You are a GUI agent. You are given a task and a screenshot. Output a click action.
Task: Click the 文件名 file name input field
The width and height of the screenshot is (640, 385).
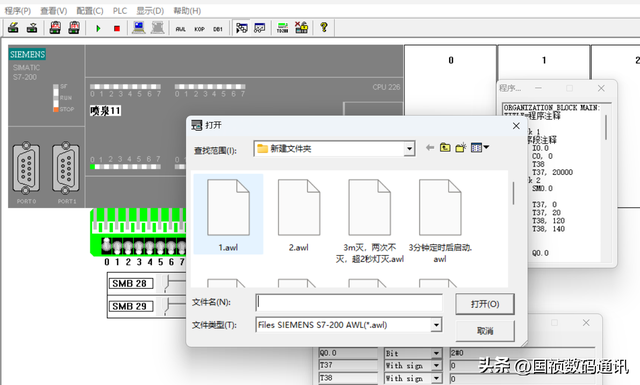[x=349, y=303]
